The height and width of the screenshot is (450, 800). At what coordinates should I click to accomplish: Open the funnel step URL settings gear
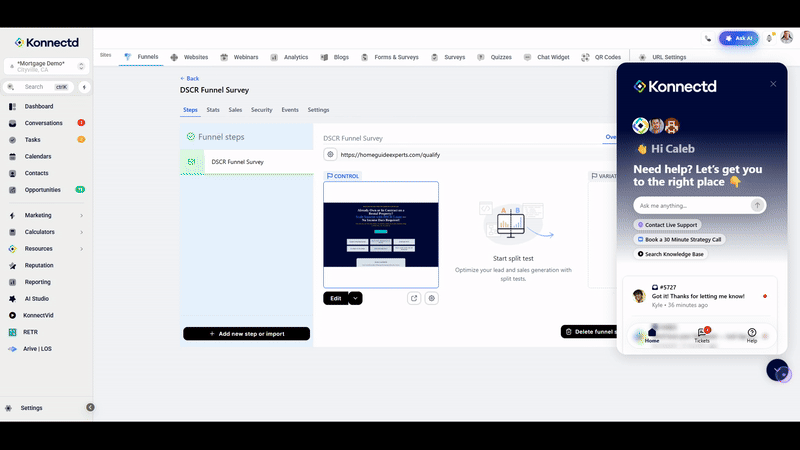coord(330,155)
